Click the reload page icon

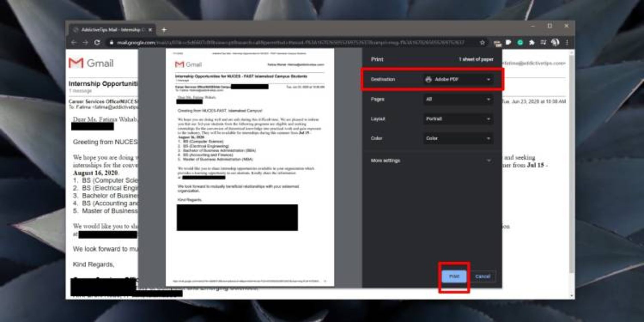[x=97, y=43]
